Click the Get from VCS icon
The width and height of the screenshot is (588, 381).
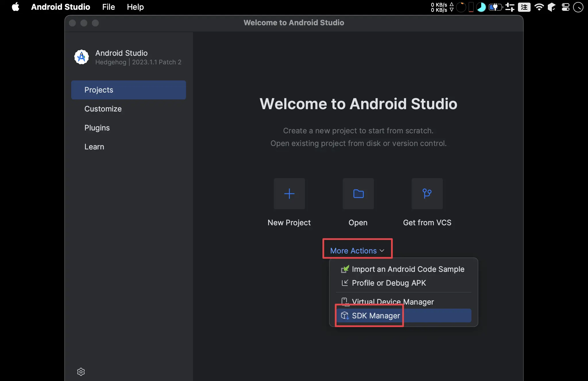click(427, 193)
